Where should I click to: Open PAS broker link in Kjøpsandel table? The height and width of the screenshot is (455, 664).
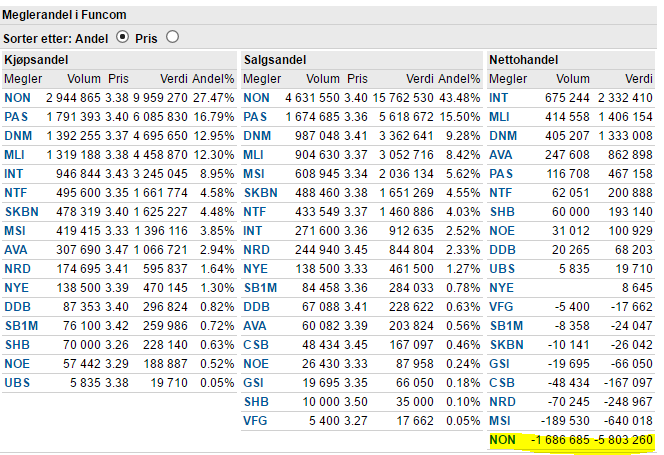tap(16, 117)
